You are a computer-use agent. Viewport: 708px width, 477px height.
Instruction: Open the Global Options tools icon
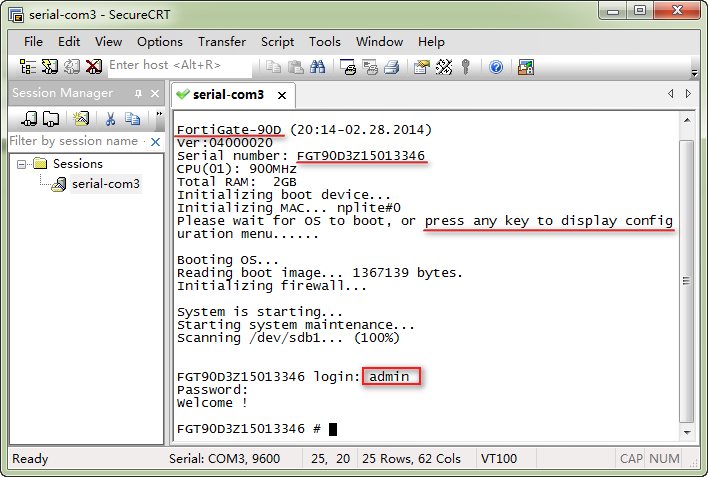pos(444,67)
